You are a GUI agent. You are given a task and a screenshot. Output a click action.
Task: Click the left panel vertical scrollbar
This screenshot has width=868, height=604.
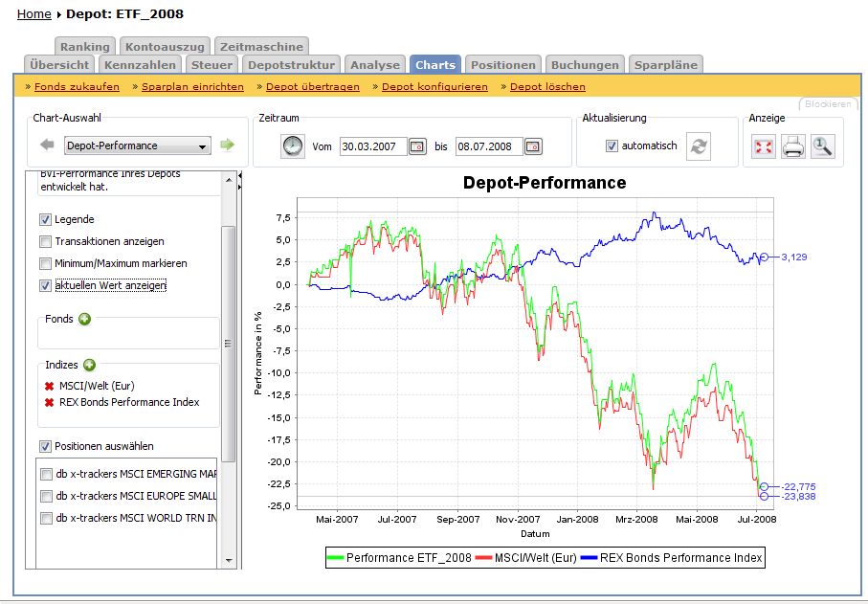click(228, 345)
